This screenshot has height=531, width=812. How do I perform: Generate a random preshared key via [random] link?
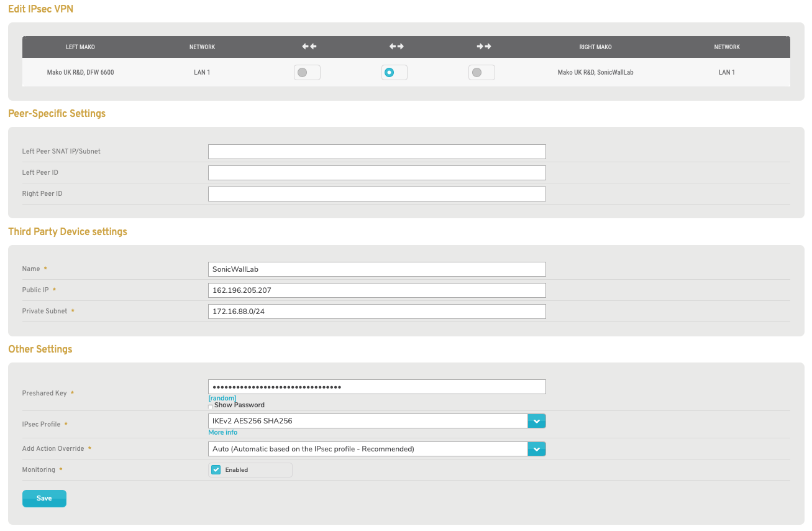coord(222,397)
